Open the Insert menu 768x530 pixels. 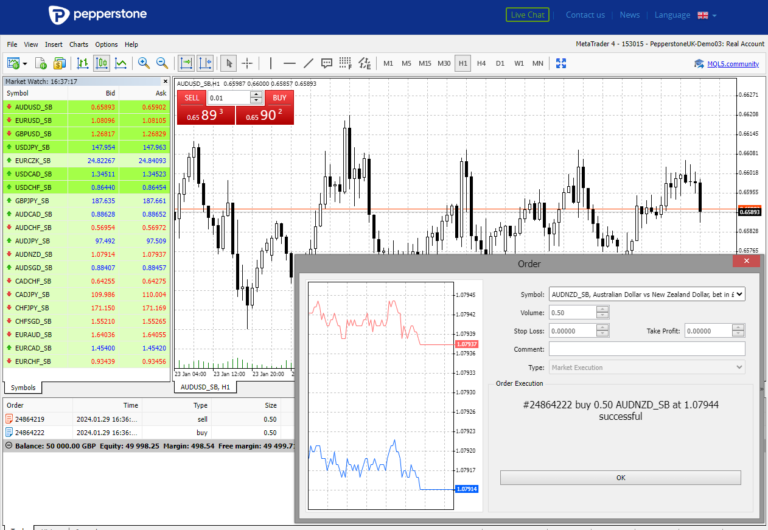pos(53,44)
